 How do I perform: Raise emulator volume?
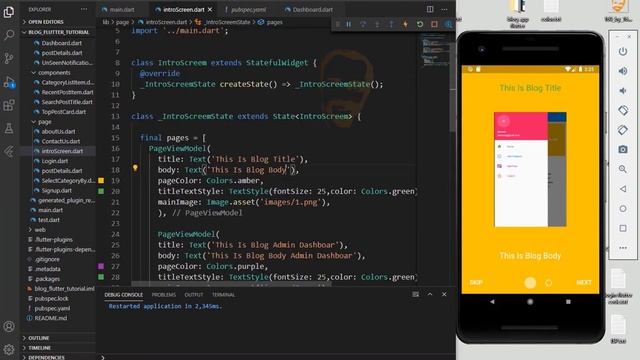point(622,71)
